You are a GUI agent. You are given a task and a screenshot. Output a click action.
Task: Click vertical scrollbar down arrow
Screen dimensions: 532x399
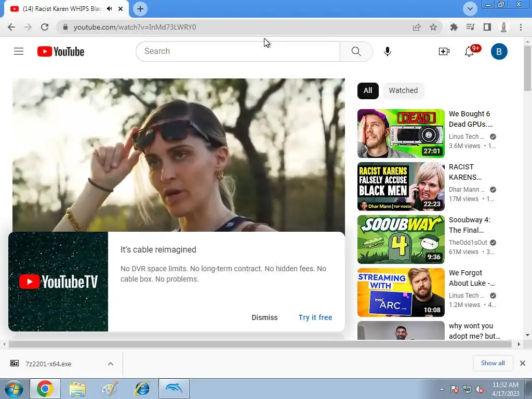click(527, 335)
